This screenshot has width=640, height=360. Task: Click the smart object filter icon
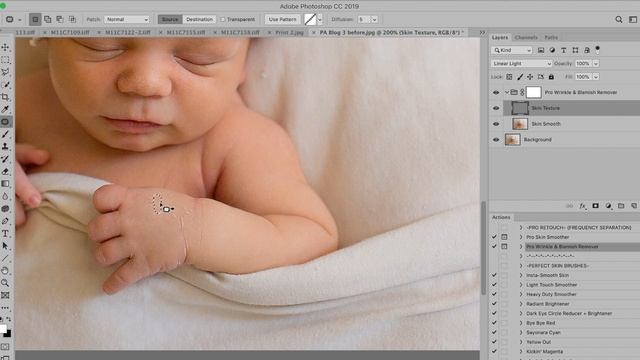587,50
